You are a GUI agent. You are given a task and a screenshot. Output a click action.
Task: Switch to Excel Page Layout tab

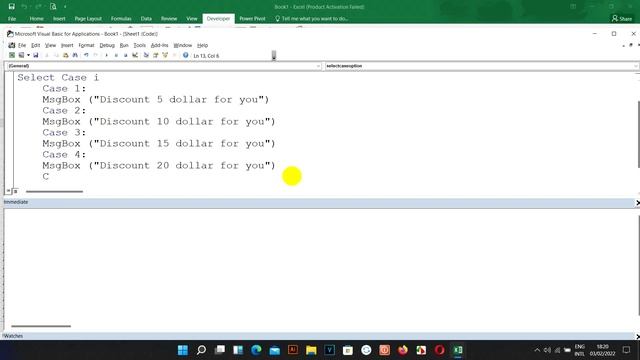(88, 19)
